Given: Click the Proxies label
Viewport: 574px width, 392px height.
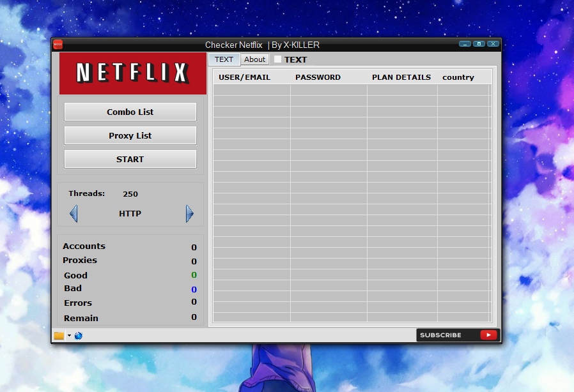Looking at the screenshot, I should 80,260.
